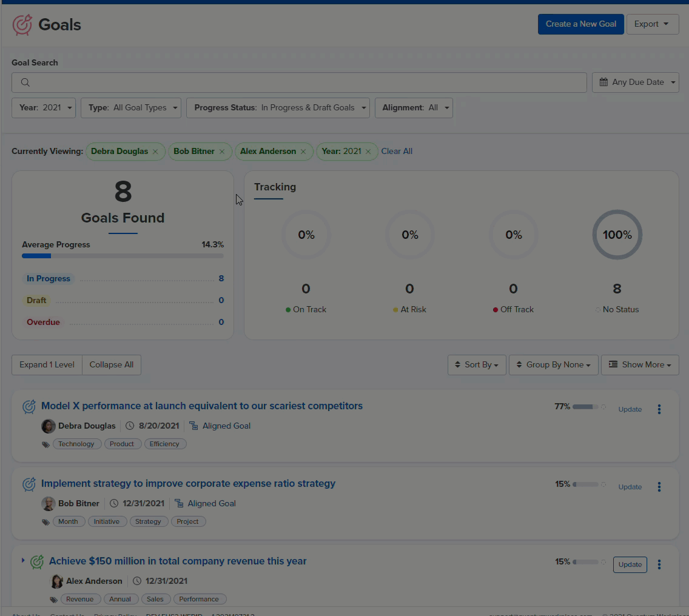Remove the Debra Douglas filter chip
Viewport: 689px width, 616px height.
[x=155, y=152]
